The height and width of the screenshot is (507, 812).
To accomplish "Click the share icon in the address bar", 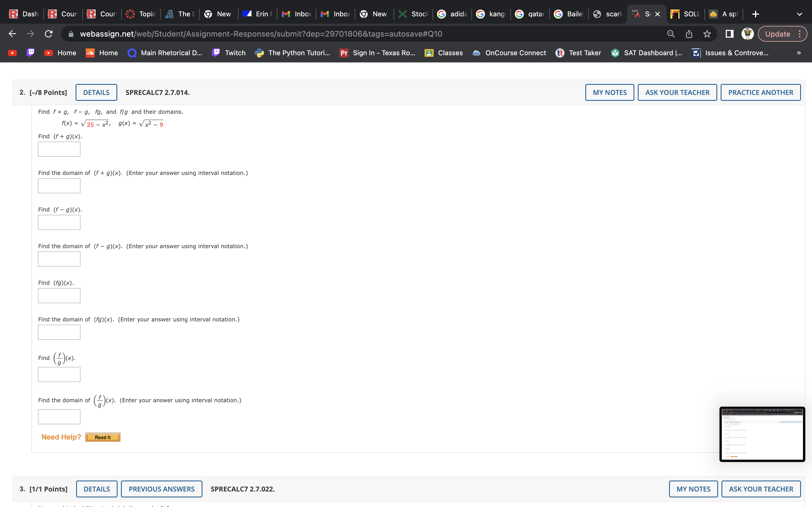I will click(688, 34).
